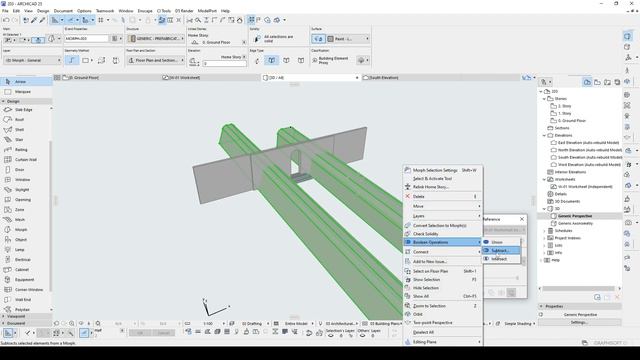Open the Design menu
640x360 pixels.
pyautogui.click(x=43, y=11)
